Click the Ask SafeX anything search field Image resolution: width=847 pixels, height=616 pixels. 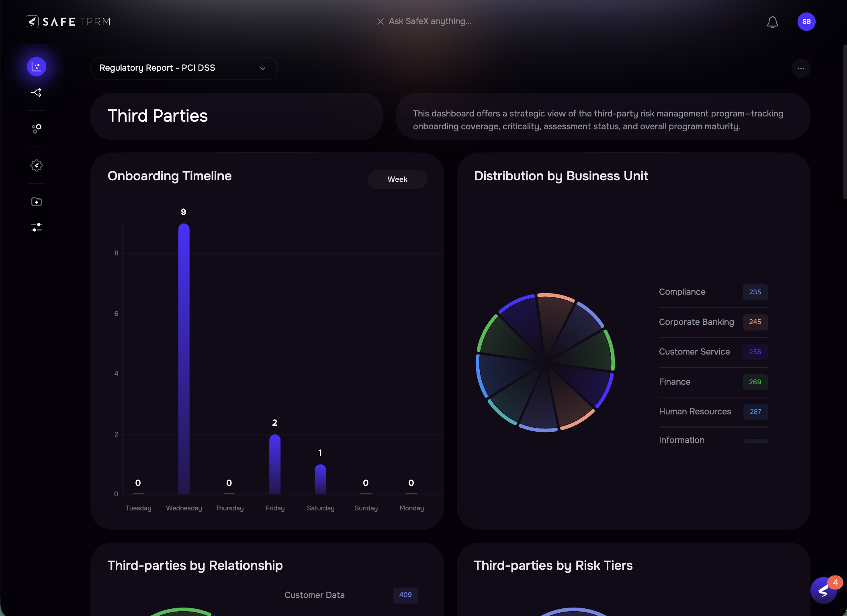(429, 21)
